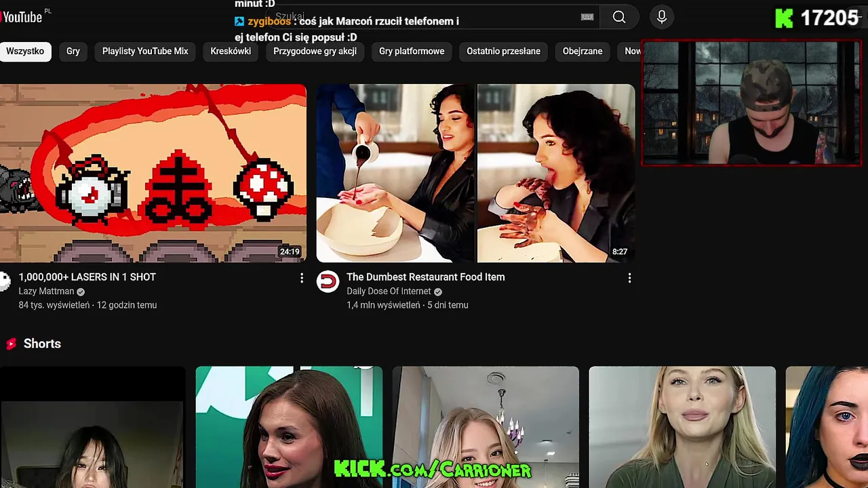Image resolution: width=868 pixels, height=488 pixels.
Task: Click the Shorts section heading
Action: [x=42, y=344]
